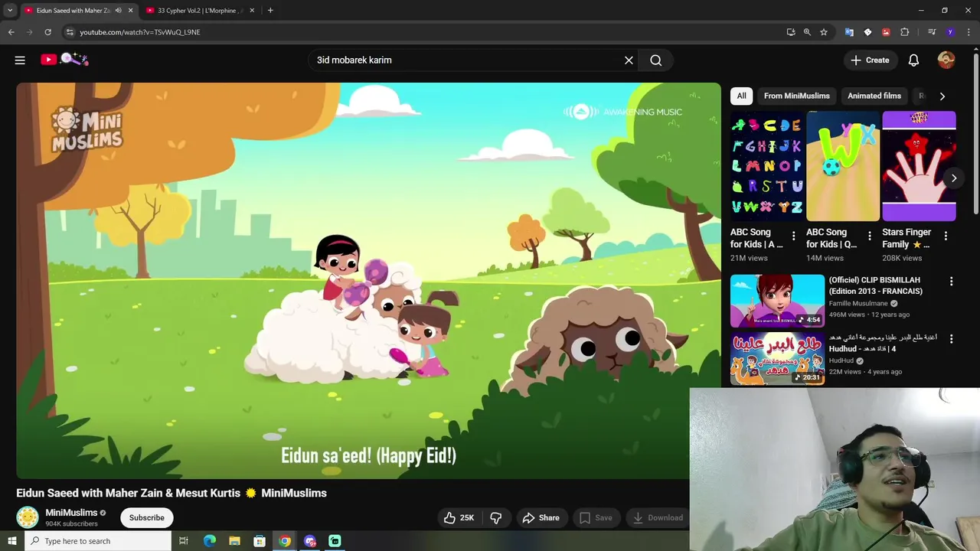
Task: Share the Eidun Saeed video
Action: pos(541,518)
